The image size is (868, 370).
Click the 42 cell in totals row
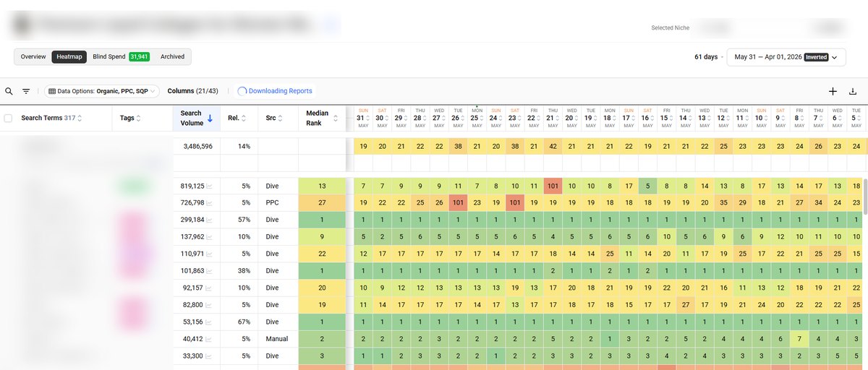click(x=552, y=146)
